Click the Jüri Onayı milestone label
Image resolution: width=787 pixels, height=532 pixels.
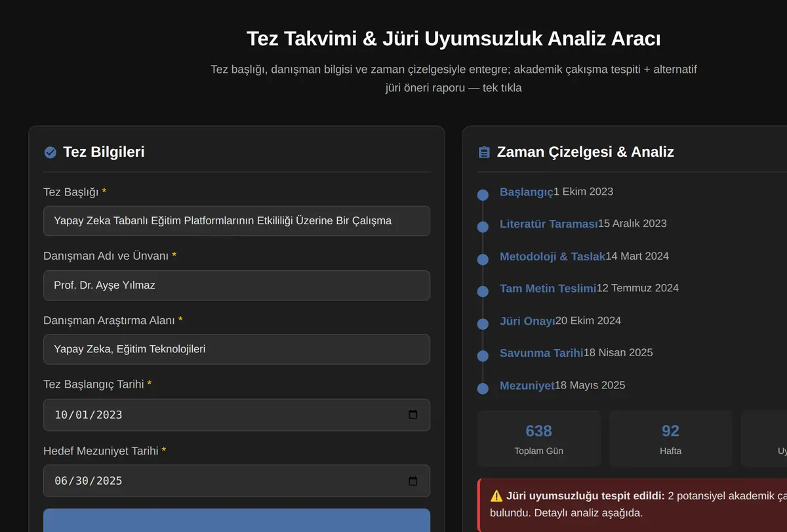(x=527, y=321)
